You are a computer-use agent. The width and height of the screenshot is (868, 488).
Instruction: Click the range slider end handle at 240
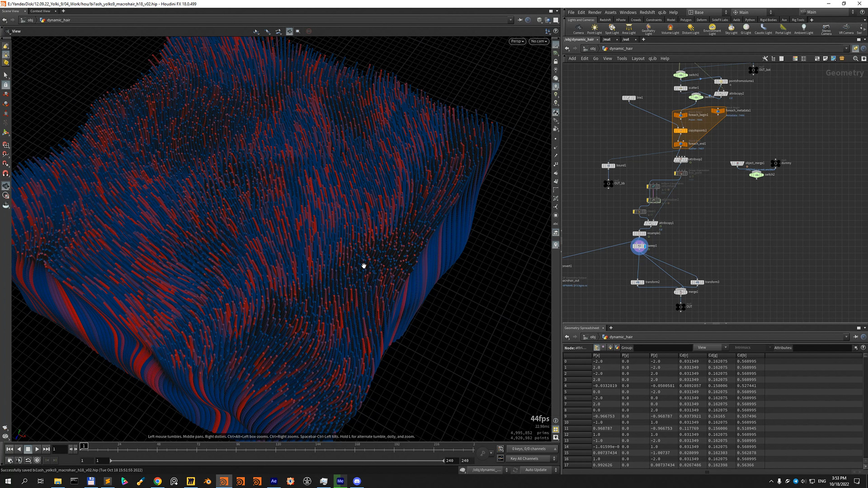[443, 460]
